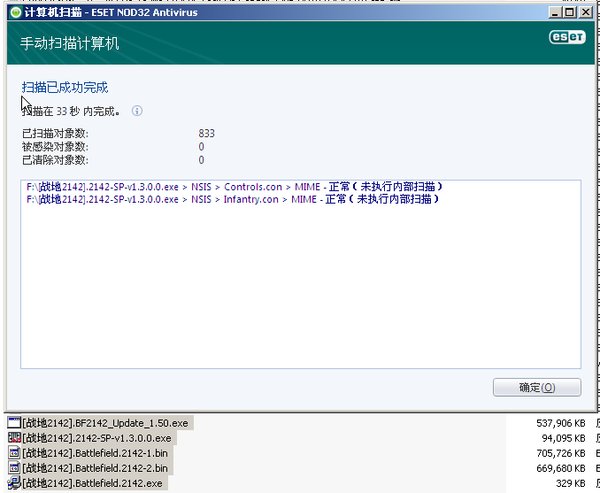This screenshot has width=600, height=493.
Task: Select 2142-SP-v1.3.0.0.exe in the file list
Action: 97,438
